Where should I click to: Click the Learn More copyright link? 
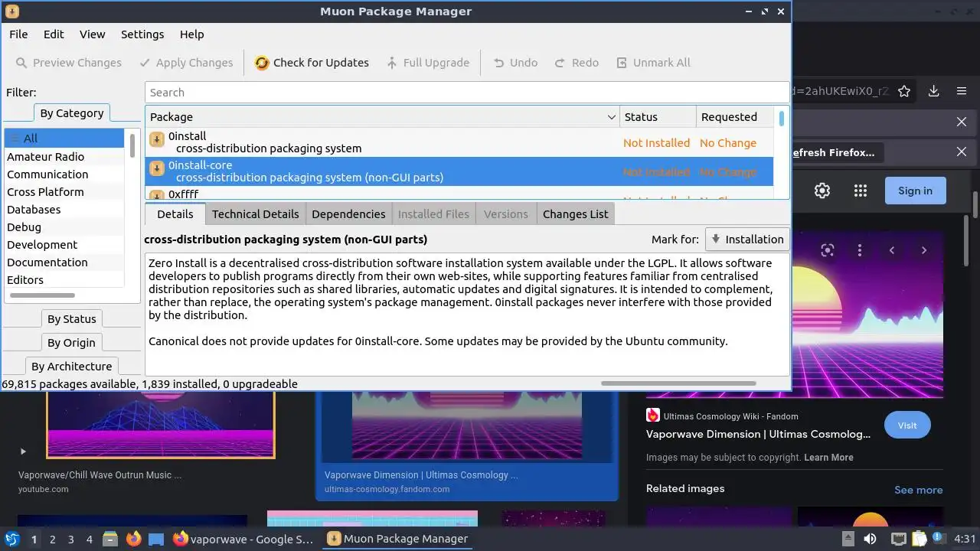[828, 458]
